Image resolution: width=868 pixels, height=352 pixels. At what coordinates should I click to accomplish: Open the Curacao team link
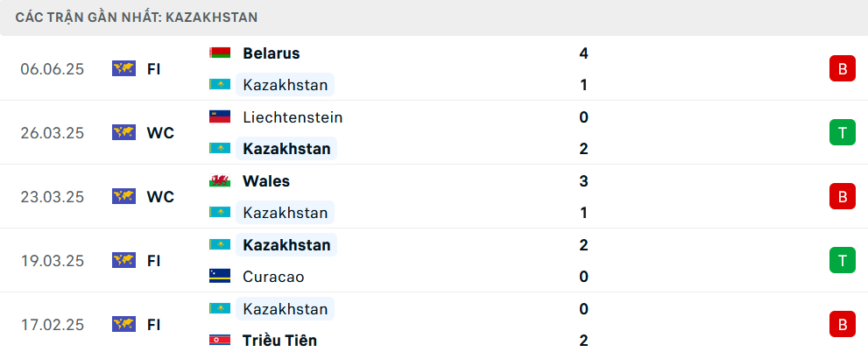coord(273,277)
